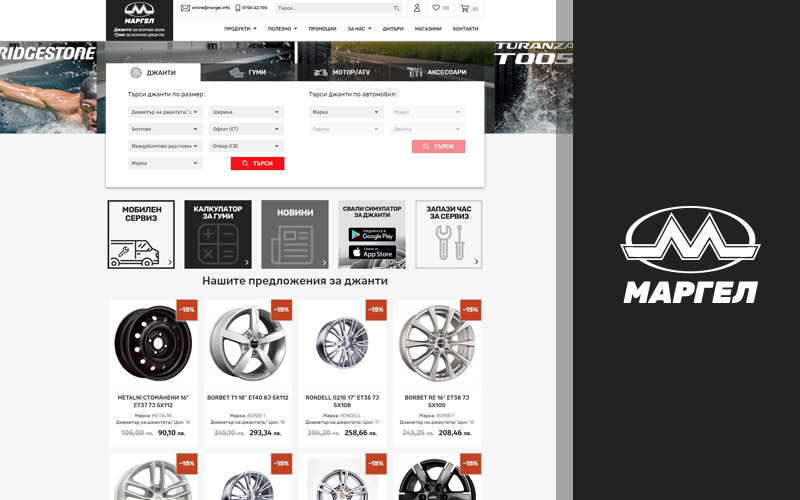Open the Полезно menu
This screenshot has width=800, height=500.
(282, 29)
